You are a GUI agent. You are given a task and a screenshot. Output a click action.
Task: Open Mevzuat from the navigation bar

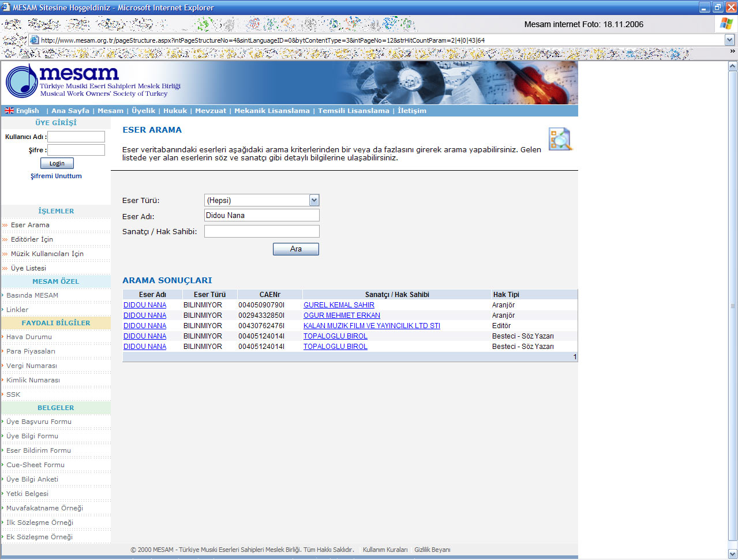click(x=211, y=111)
